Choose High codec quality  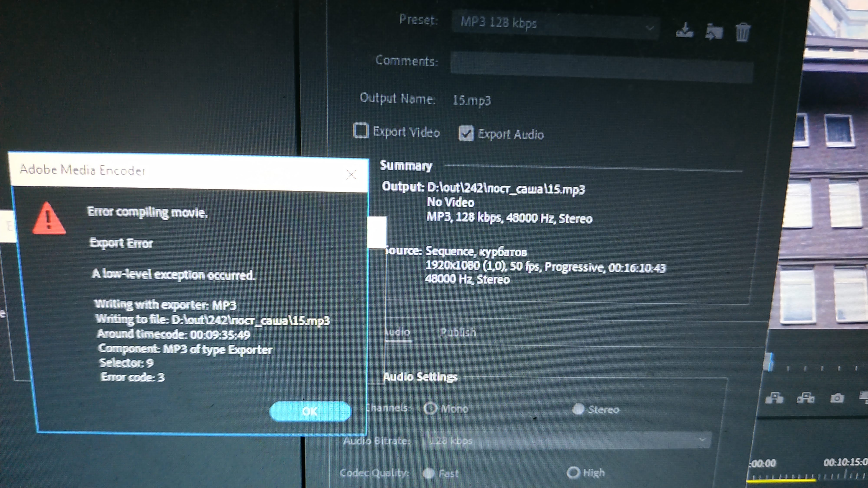click(x=573, y=473)
